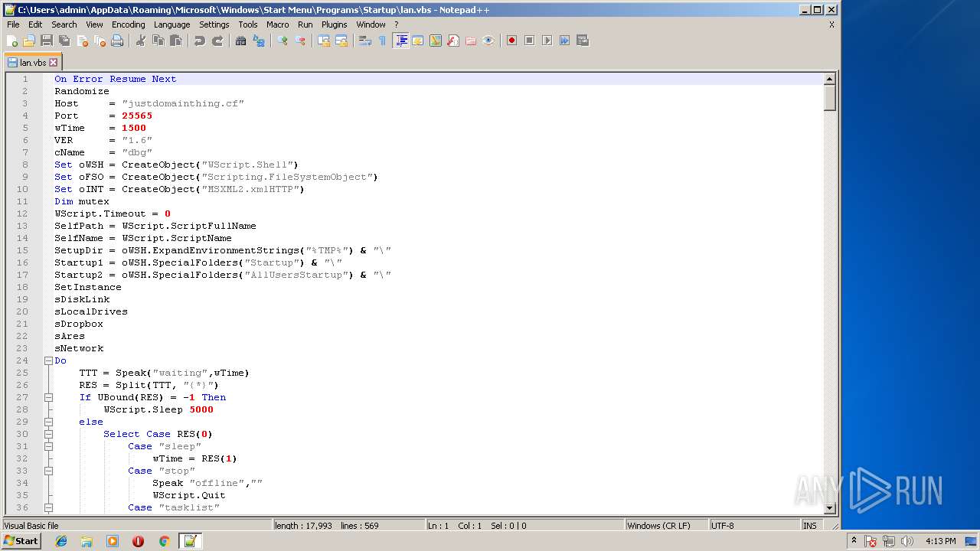
Task: Open the Search menu
Action: [x=64, y=24]
